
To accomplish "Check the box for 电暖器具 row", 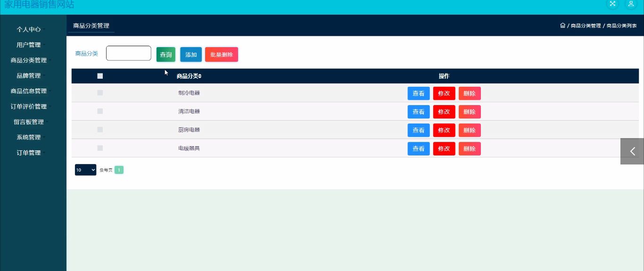I will [100, 148].
